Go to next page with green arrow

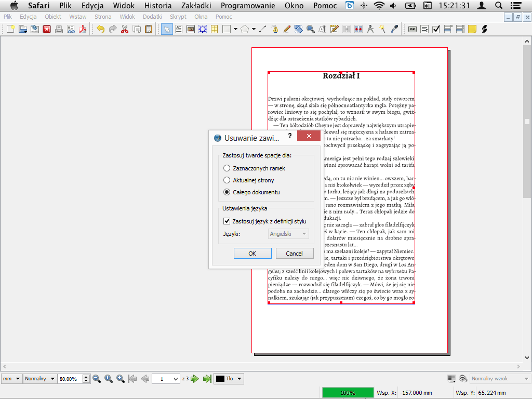pyautogui.click(x=195, y=379)
